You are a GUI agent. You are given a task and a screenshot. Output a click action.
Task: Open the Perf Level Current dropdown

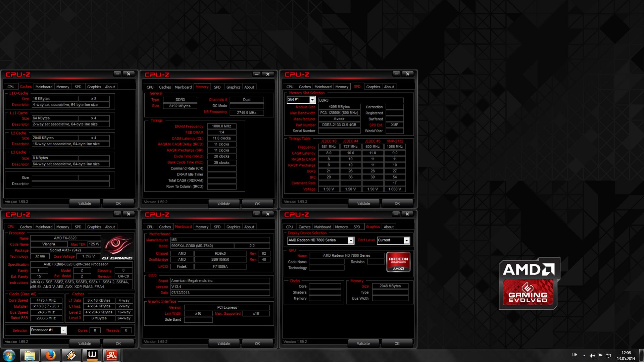pyautogui.click(x=406, y=240)
